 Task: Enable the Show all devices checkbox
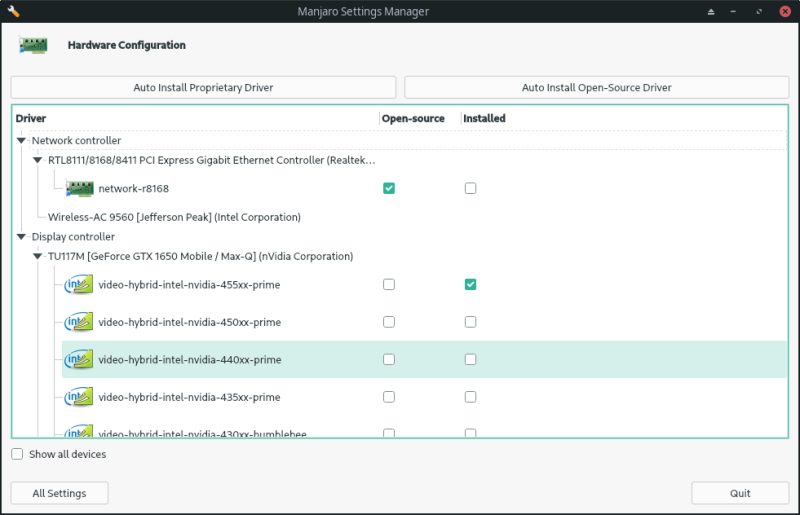click(x=17, y=454)
